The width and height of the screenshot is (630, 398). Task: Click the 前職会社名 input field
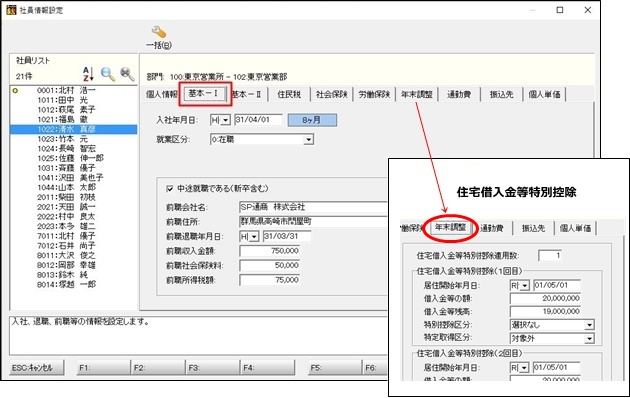[313, 207]
